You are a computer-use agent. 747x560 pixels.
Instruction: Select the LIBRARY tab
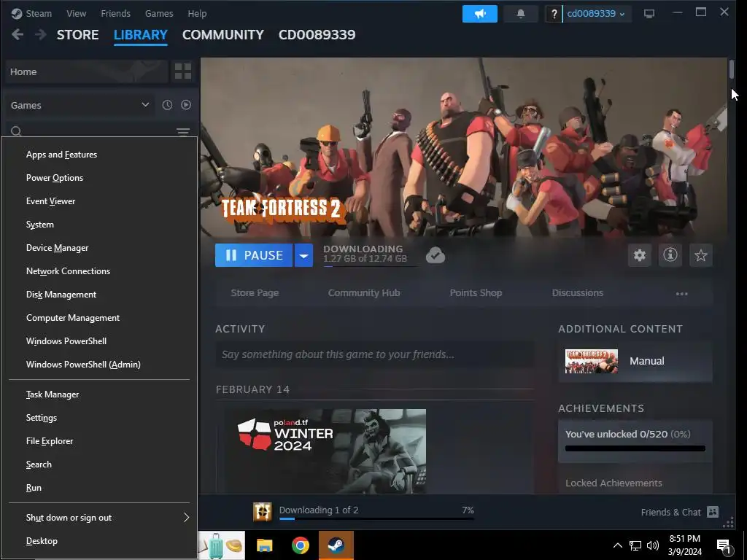point(141,35)
